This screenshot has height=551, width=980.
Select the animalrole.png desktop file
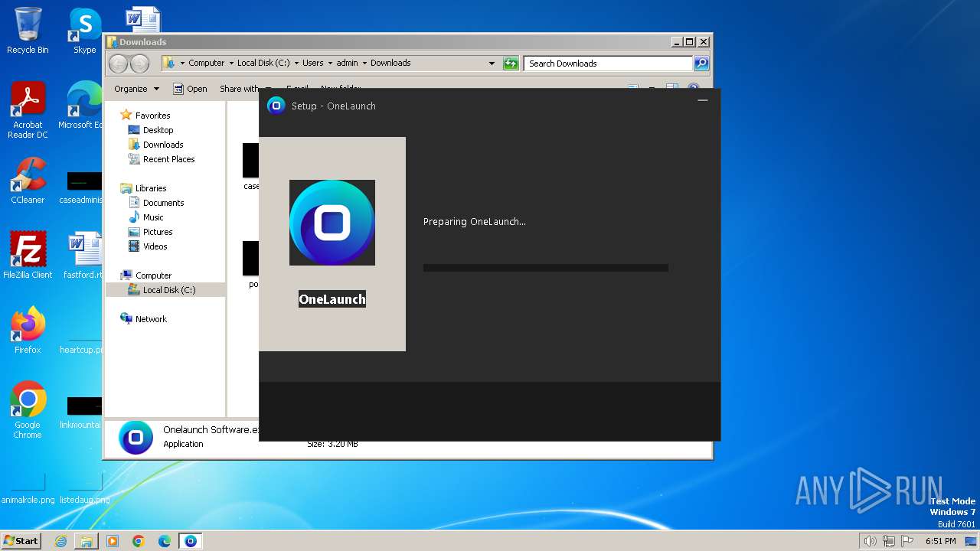pos(28,486)
